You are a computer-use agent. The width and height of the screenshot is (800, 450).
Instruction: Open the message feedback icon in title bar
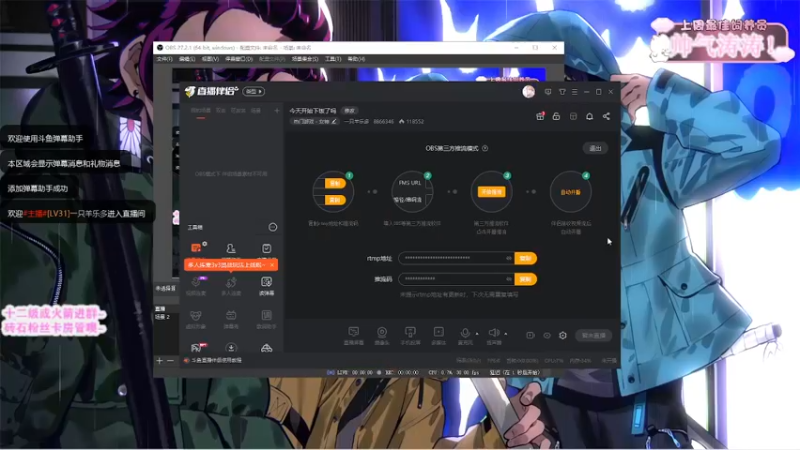548,92
